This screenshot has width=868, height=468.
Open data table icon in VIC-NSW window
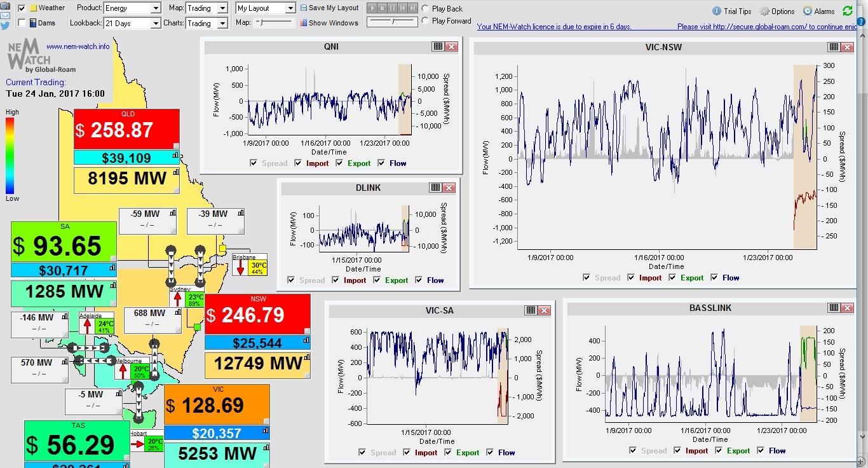coord(834,47)
